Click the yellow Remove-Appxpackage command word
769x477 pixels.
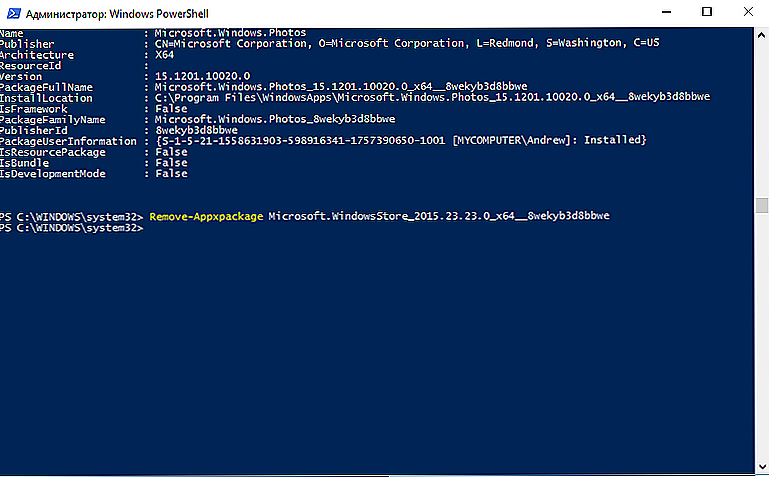pos(206,216)
